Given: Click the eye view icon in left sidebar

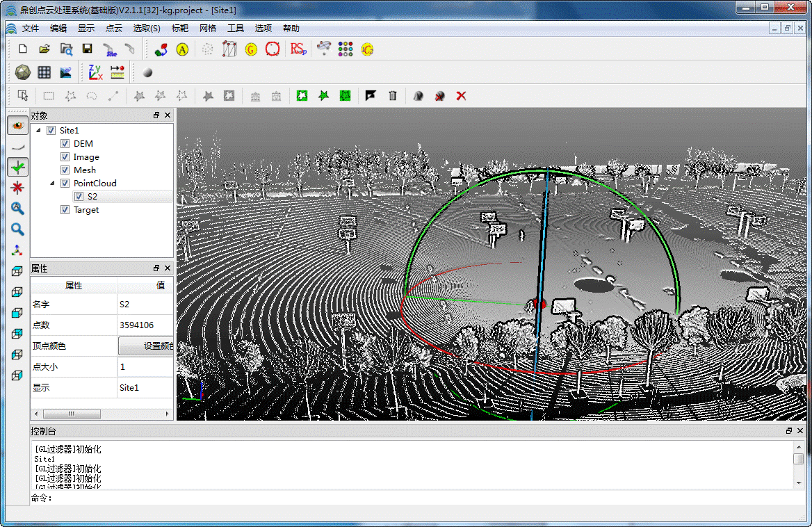Looking at the screenshot, I should pos(17,126).
